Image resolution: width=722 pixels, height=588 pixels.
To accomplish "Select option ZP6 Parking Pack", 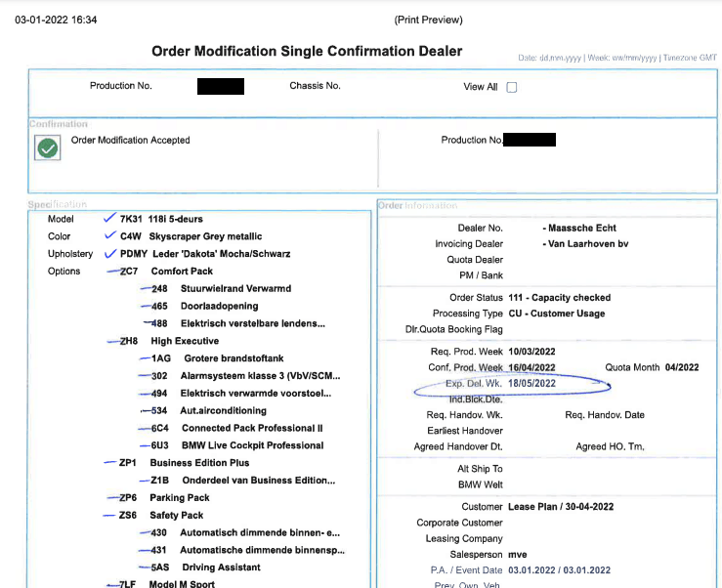I will 164,498.
